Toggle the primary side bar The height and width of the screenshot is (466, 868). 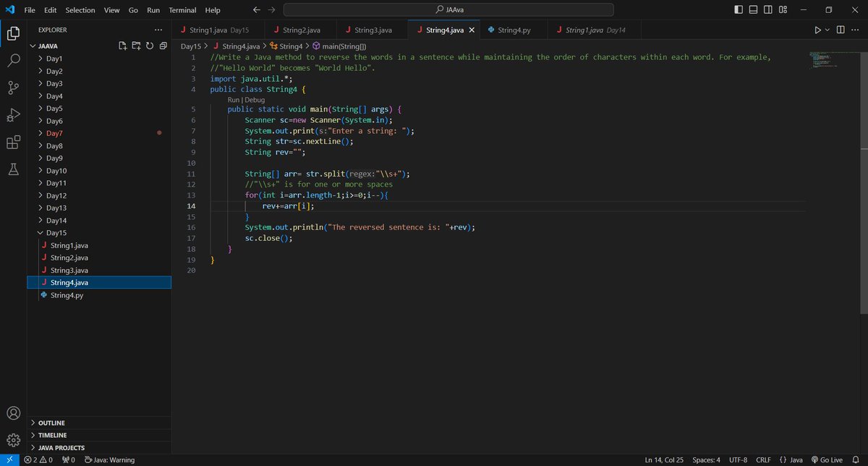(x=738, y=10)
